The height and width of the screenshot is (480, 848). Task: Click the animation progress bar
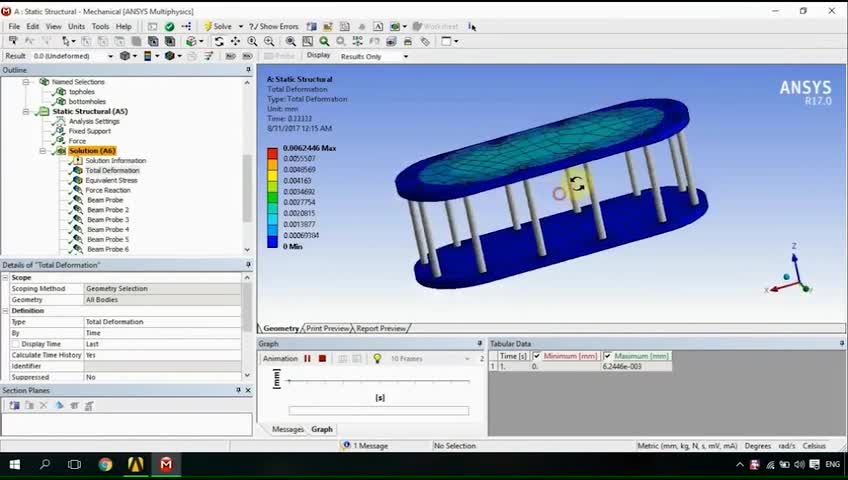coord(379,411)
